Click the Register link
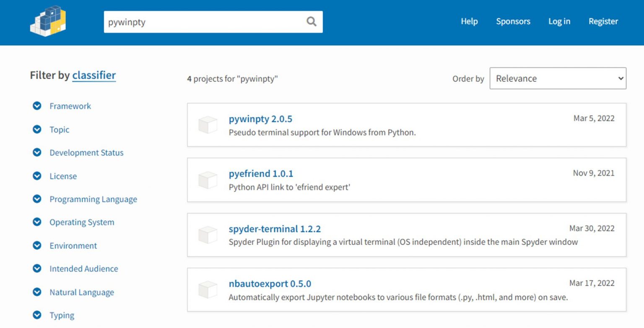Image resolution: width=644 pixels, height=328 pixels. tap(603, 21)
